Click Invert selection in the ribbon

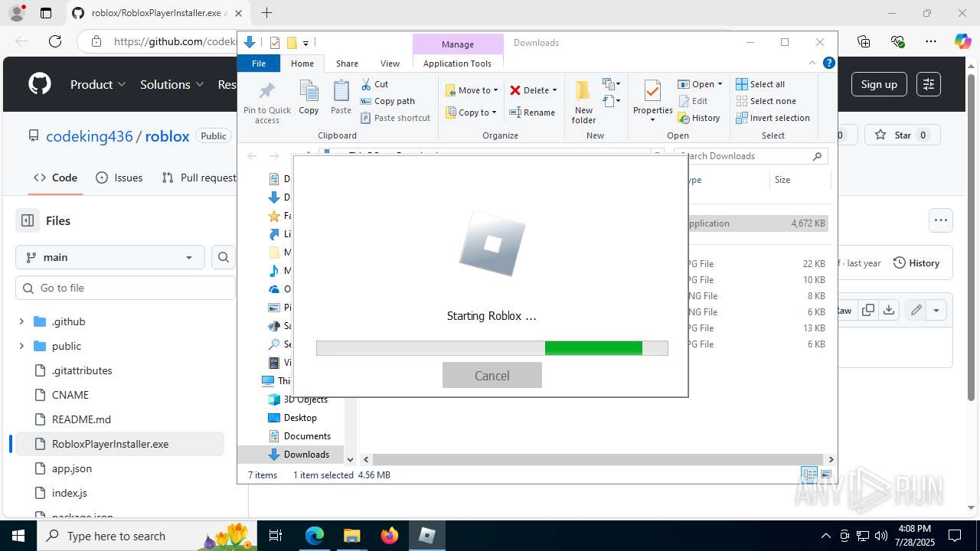pos(773,118)
